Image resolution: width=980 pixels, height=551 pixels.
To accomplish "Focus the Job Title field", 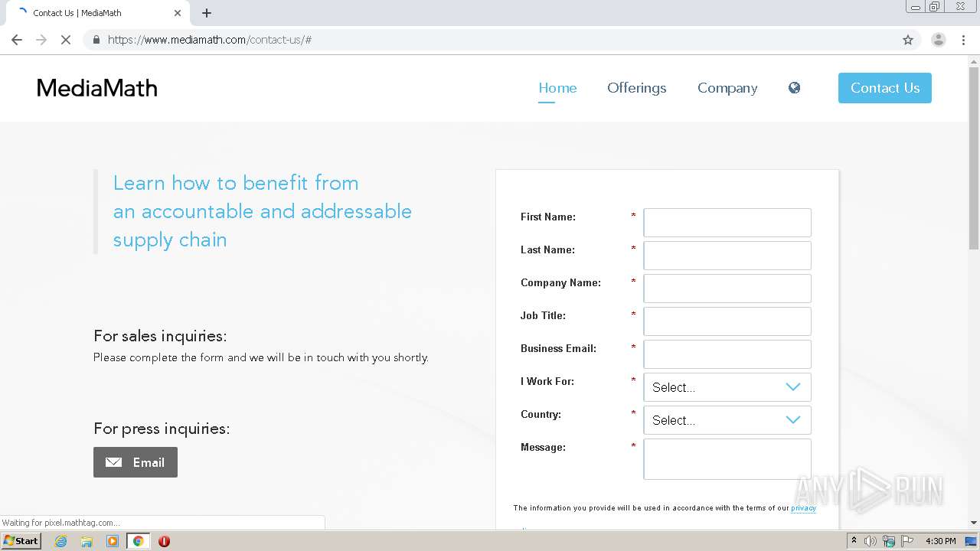I will point(727,321).
